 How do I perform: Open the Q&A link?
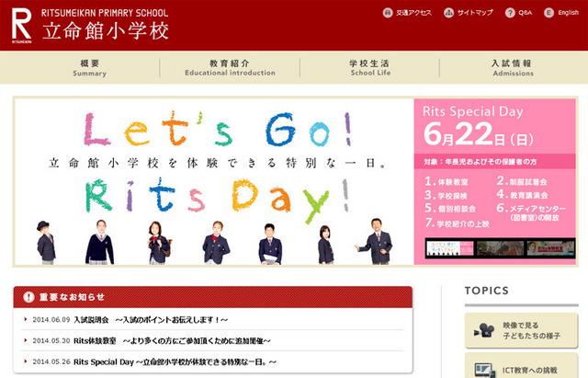tap(525, 13)
